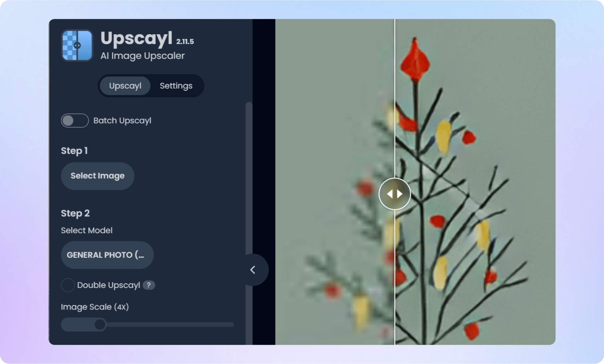Switch to the Upscayl tab
Screen dimensions: 604x364
pyautogui.click(x=125, y=86)
